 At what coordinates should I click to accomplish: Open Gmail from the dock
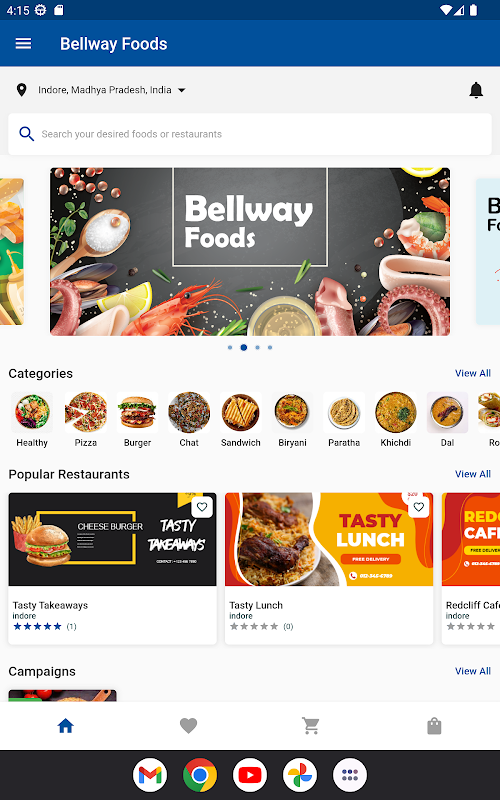pyautogui.click(x=150, y=775)
